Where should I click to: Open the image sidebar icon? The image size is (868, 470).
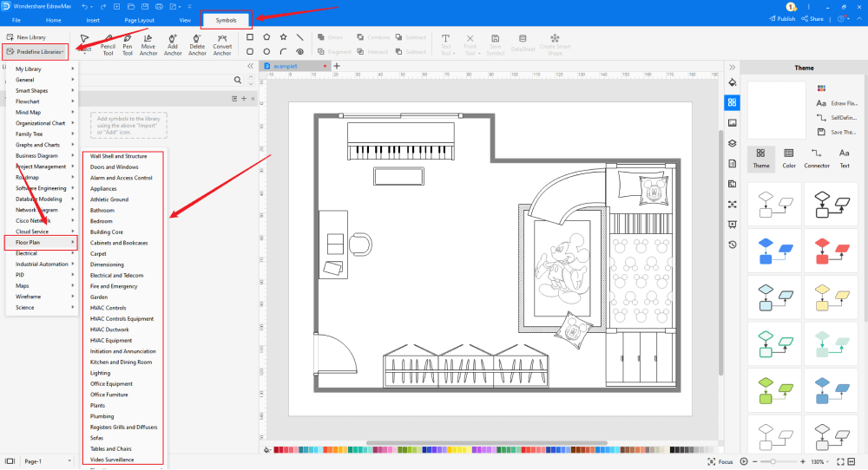733,123
